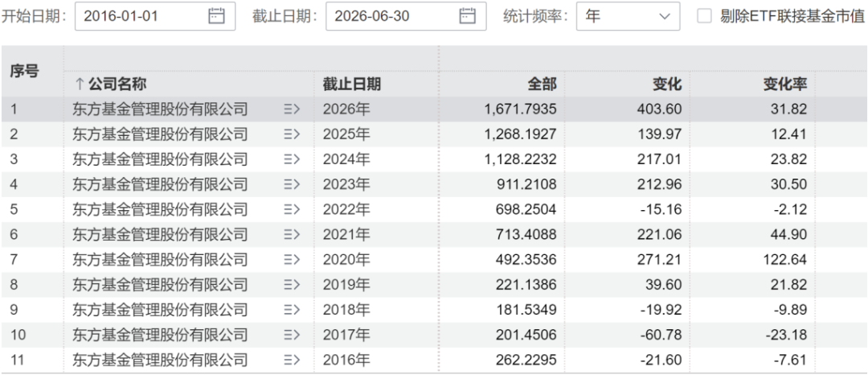The image size is (868, 375).
Task: Sort by 变化 column header
Action: pyautogui.click(x=667, y=84)
